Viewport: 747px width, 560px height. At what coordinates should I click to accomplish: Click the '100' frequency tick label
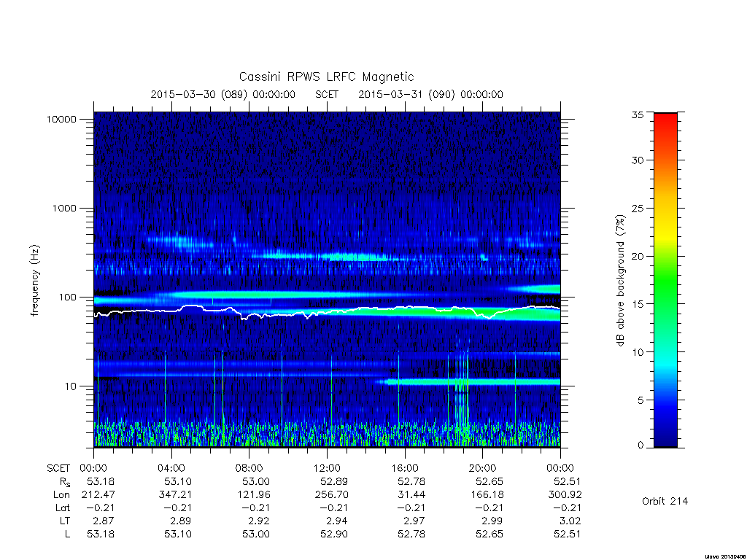67,297
